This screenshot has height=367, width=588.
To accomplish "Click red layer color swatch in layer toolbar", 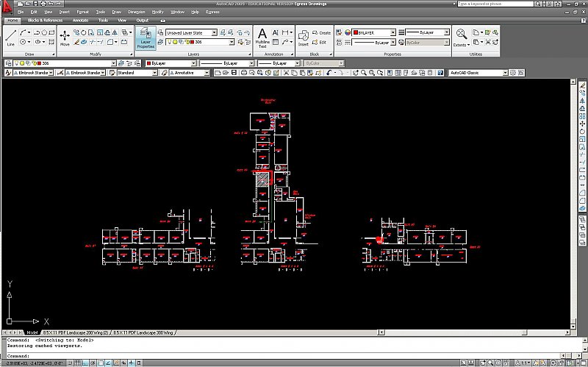I will 39,63.
